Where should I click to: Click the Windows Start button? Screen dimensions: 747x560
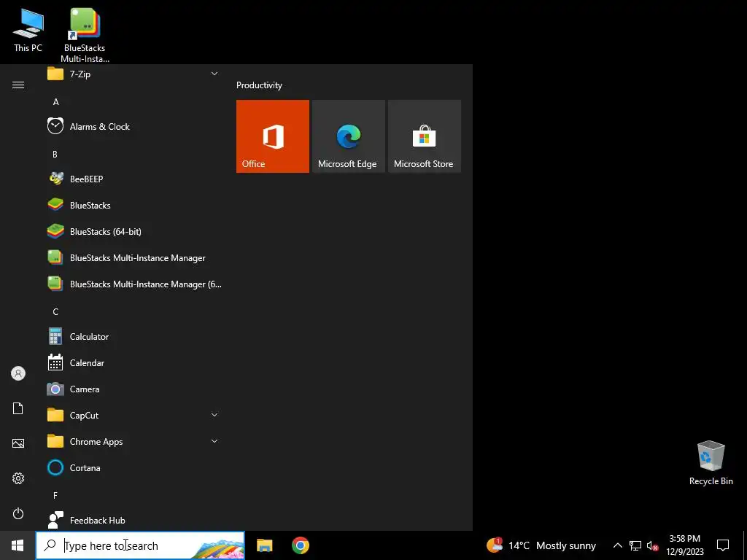pos(18,545)
